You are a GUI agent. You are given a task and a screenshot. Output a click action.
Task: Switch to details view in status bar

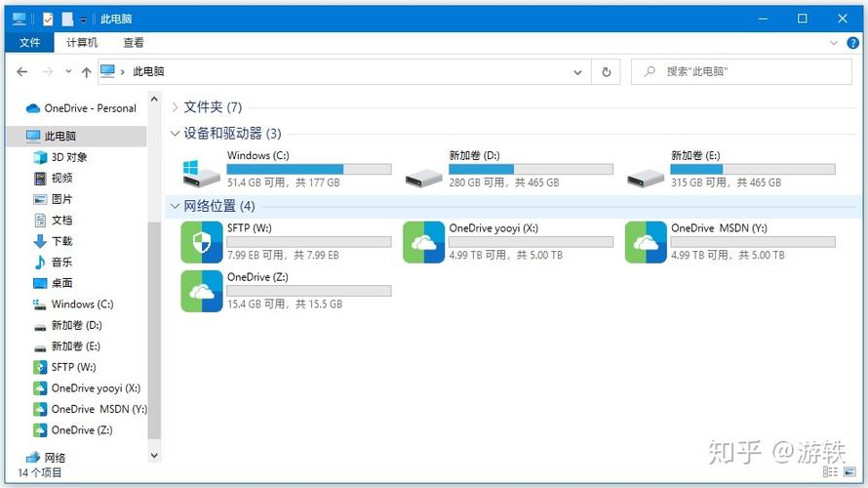830,471
